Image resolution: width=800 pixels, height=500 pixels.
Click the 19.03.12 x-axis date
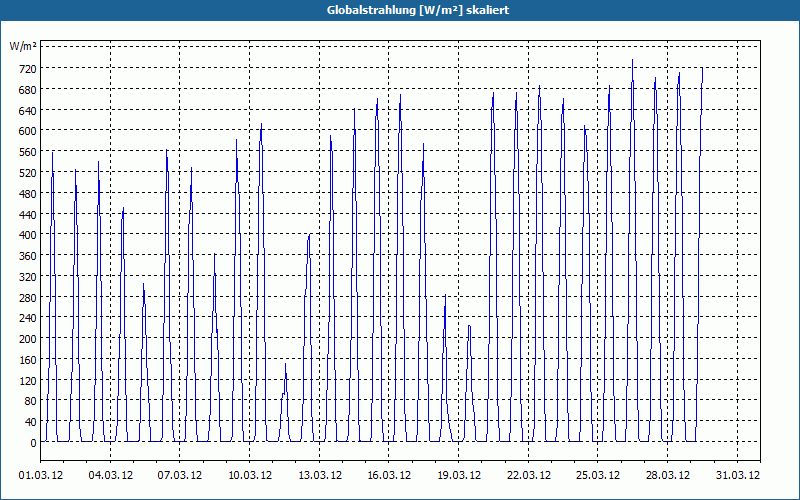click(x=459, y=476)
